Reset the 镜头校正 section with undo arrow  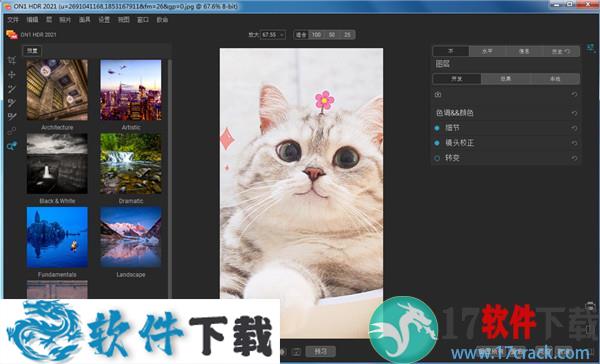(x=574, y=143)
